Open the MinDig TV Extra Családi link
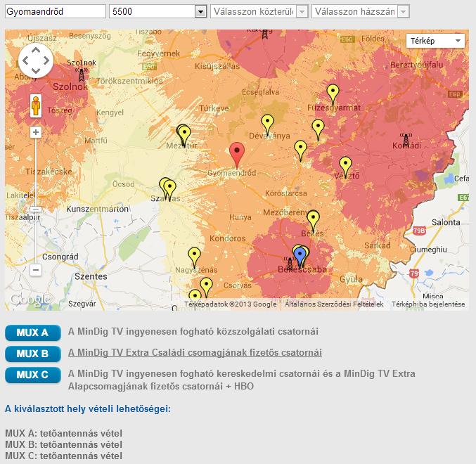The height and width of the screenshot is (464, 476). [x=195, y=353]
